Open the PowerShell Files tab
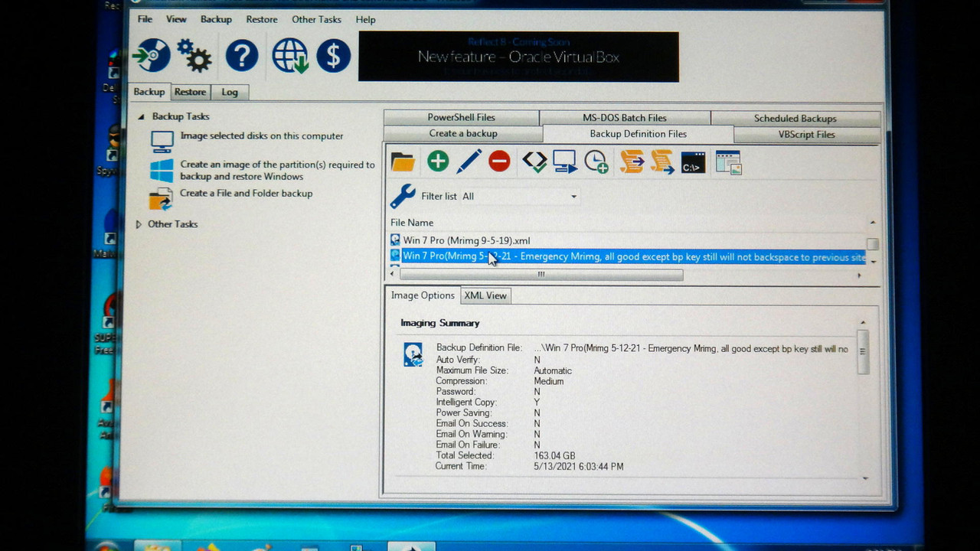Image resolution: width=980 pixels, height=551 pixels. click(x=461, y=117)
